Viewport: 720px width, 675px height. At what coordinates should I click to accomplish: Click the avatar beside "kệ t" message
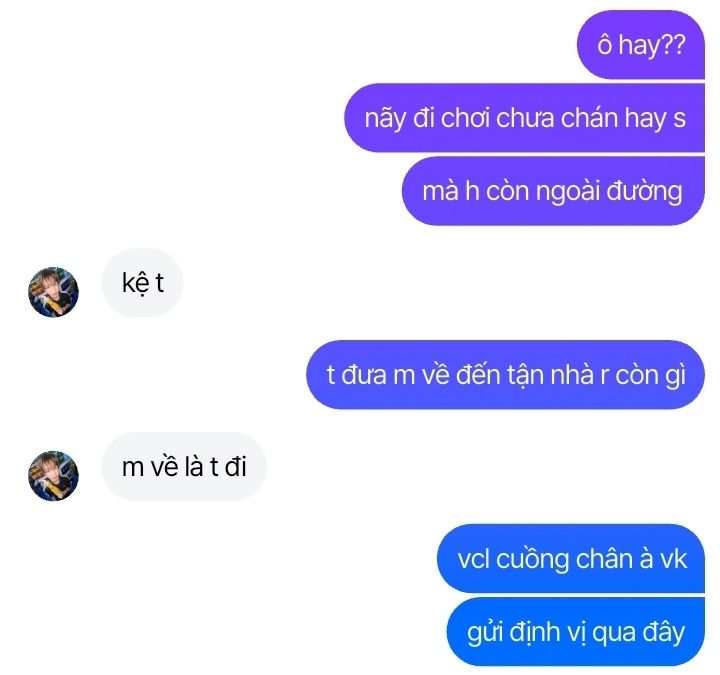coord(53,292)
